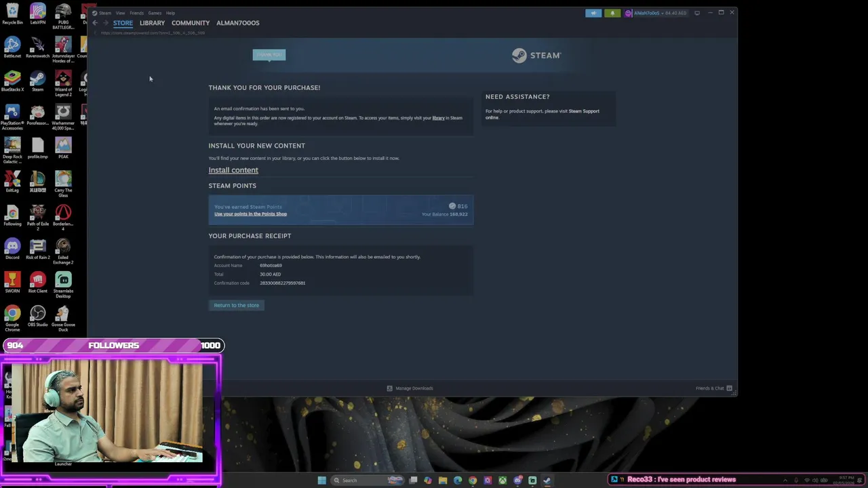Image resolution: width=868 pixels, height=488 pixels.
Task: Open Ravenswatch desktop shortcut
Action: click(38, 47)
